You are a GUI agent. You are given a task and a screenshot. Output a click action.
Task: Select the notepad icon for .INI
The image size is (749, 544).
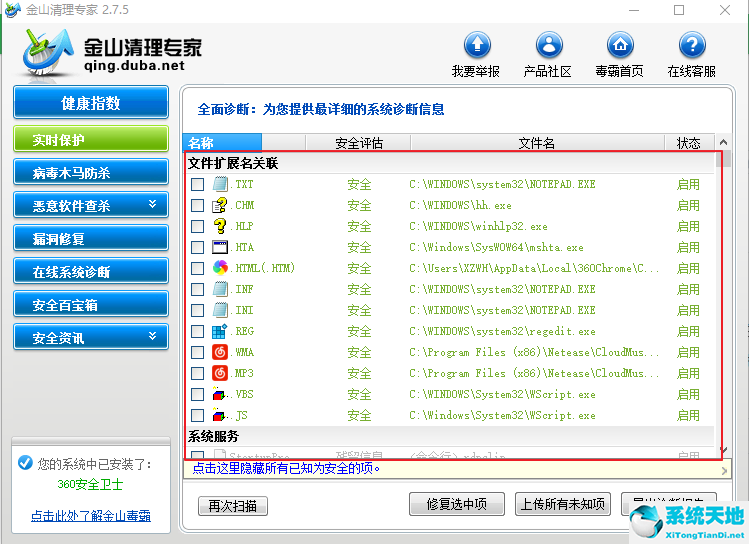pos(220,310)
